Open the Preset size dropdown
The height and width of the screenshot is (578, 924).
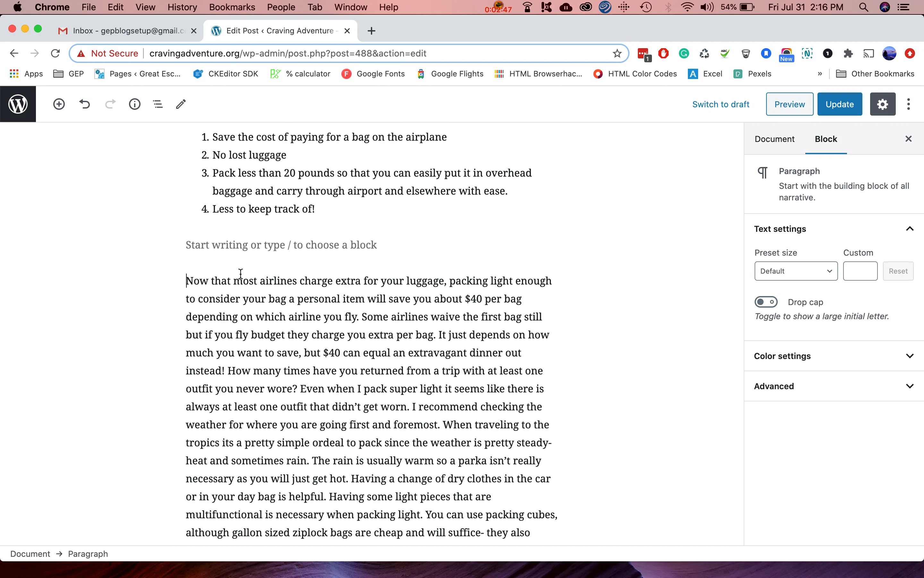pyautogui.click(x=796, y=271)
